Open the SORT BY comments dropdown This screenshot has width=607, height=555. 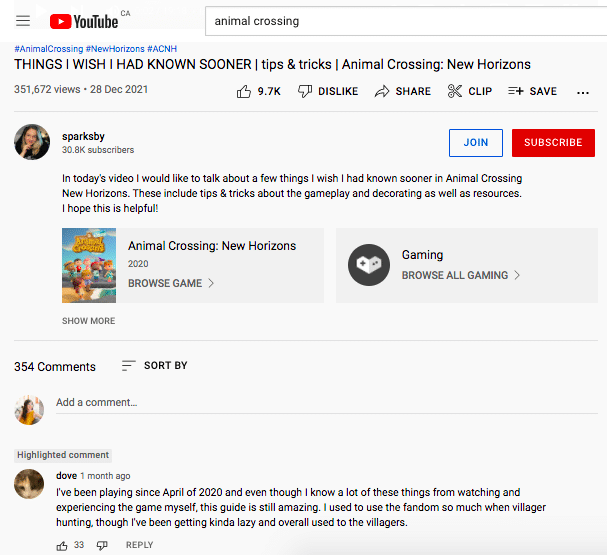pos(154,365)
